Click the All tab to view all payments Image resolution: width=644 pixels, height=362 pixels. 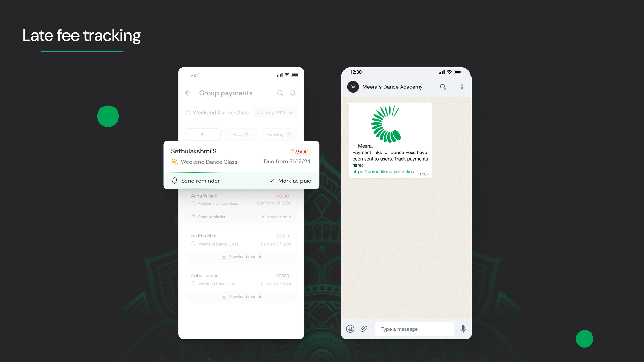coord(203,135)
